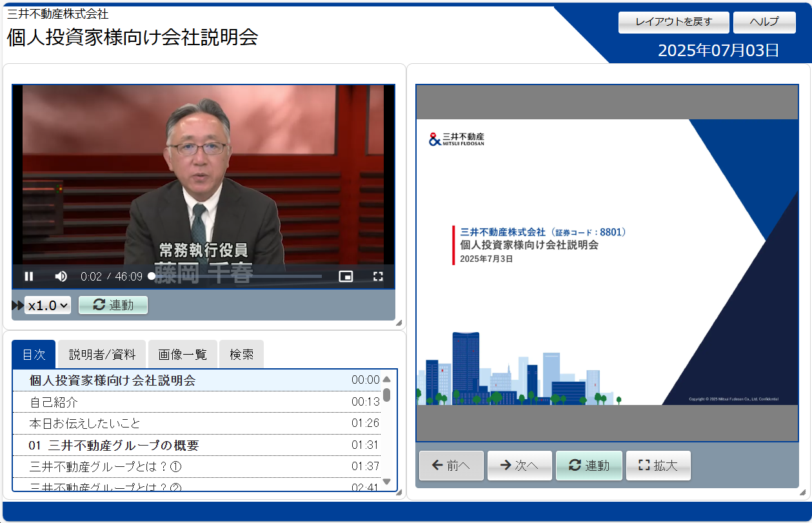Jump to 自己紹介 chapter

tap(197, 402)
